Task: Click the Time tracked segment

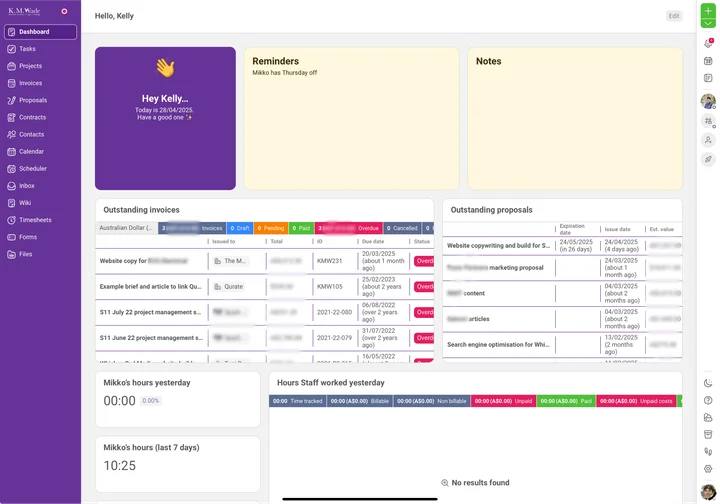Action: (298, 401)
